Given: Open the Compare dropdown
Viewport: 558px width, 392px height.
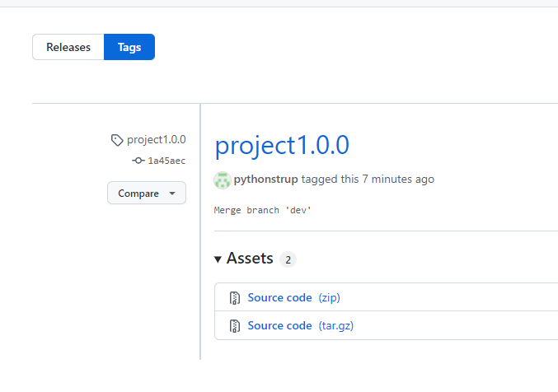Looking at the screenshot, I should (x=147, y=193).
